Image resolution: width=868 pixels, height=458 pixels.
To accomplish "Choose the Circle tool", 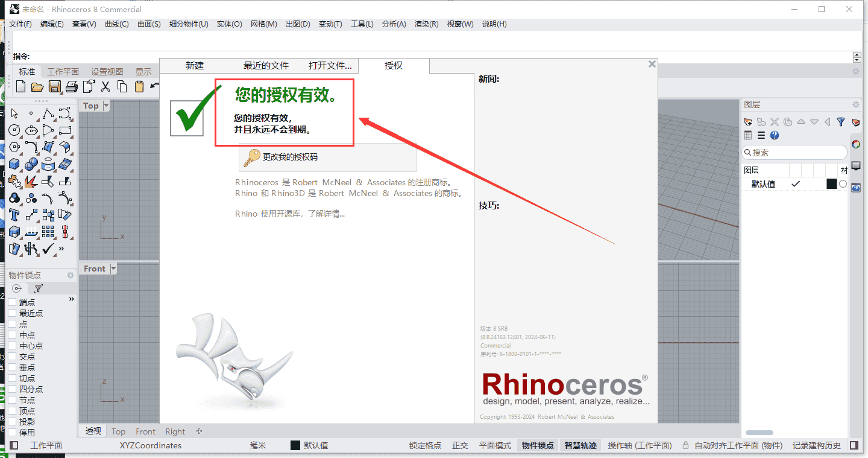I will (x=14, y=130).
